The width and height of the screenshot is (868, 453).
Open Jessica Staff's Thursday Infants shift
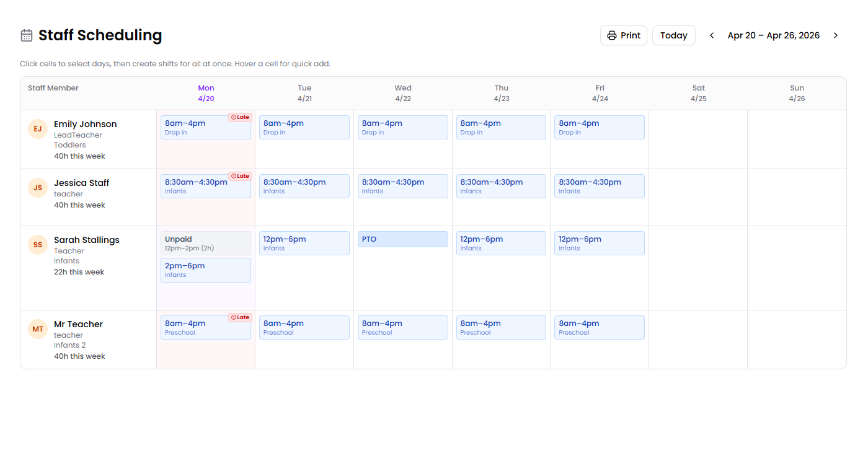(x=501, y=186)
